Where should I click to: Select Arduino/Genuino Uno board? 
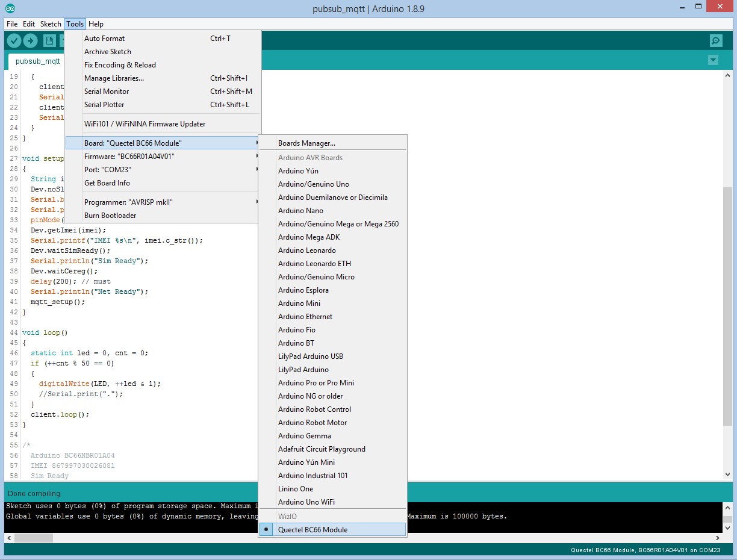point(332,184)
